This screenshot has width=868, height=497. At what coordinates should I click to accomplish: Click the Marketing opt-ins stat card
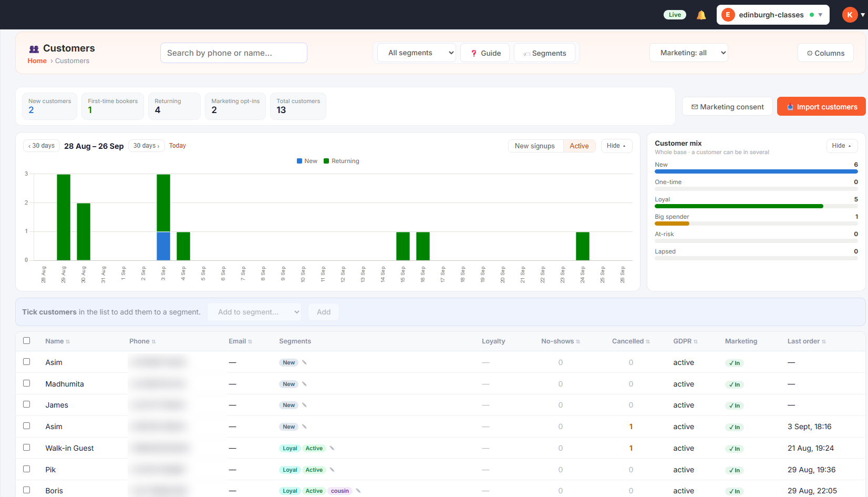(x=235, y=106)
